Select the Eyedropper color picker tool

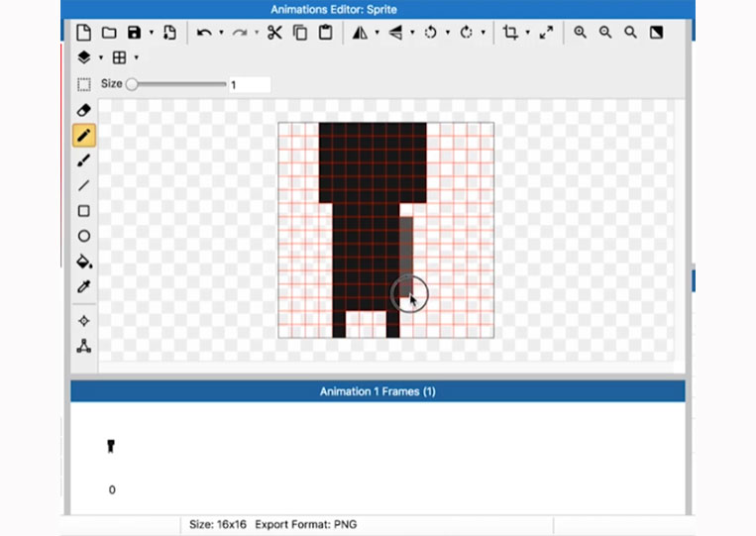tap(84, 286)
